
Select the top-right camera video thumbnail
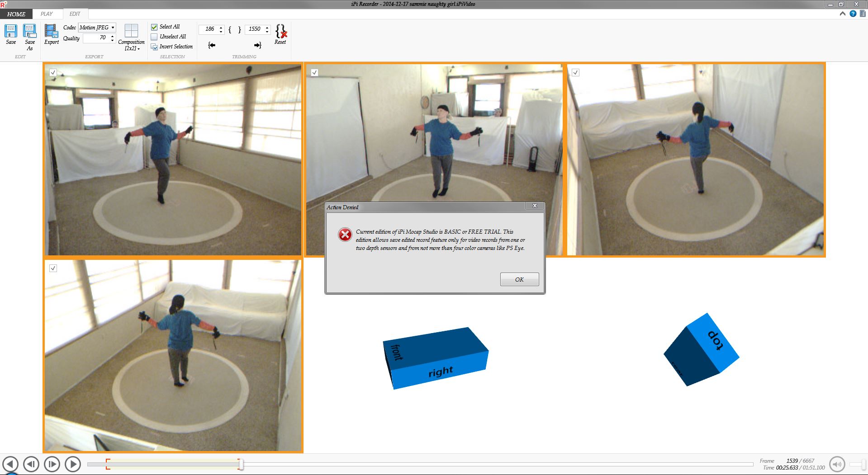tap(696, 160)
